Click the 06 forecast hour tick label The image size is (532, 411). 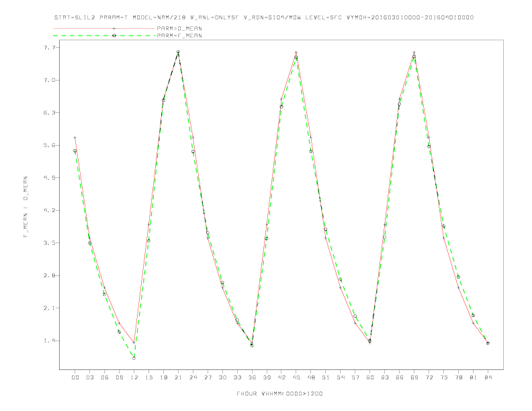point(105,377)
